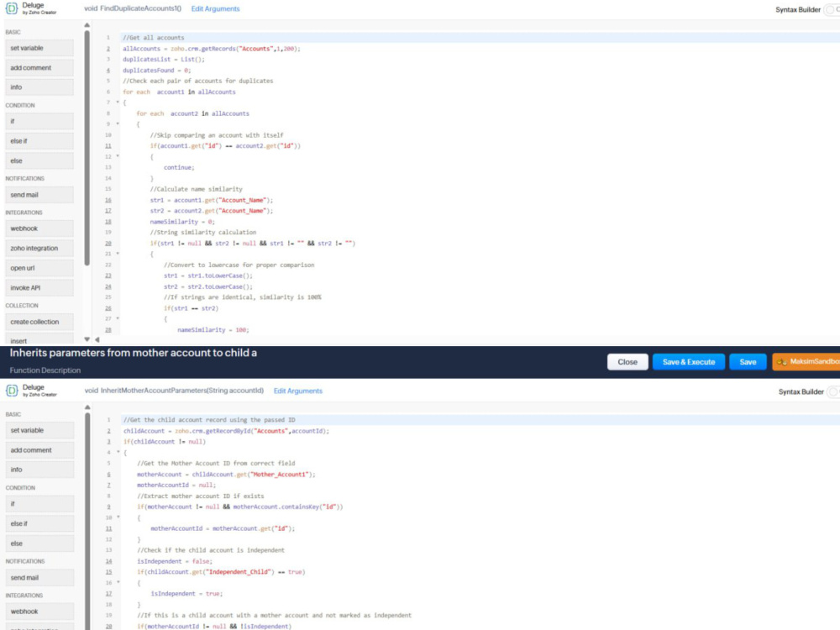Viewport: 840px width, 630px height.
Task: Select 'info' in FindDuplicateAccounts1 sidebar
Action: click(x=39, y=87)
